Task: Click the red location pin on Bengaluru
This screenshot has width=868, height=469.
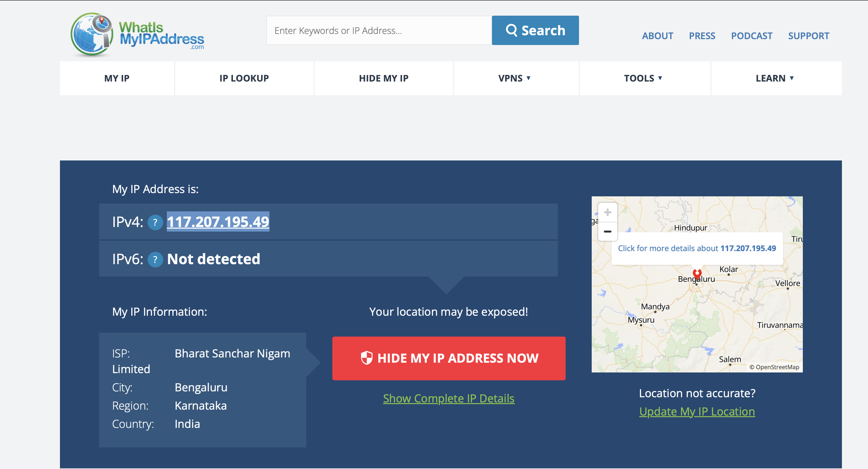Action: (697, 274)
